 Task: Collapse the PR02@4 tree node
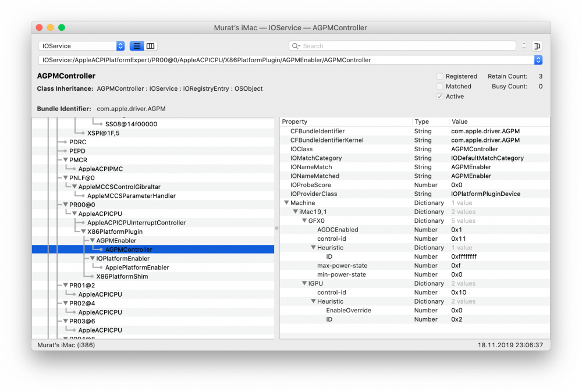(x=65, y=303)
